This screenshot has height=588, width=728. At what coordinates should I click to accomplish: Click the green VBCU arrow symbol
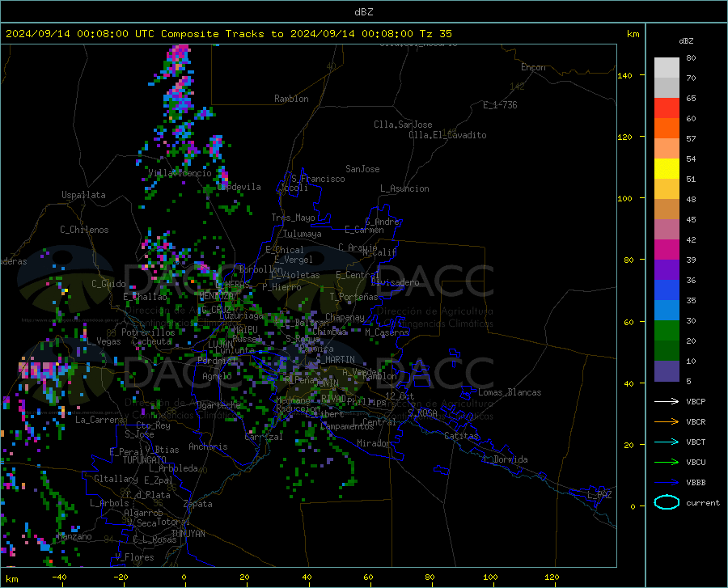pos(667,463)
